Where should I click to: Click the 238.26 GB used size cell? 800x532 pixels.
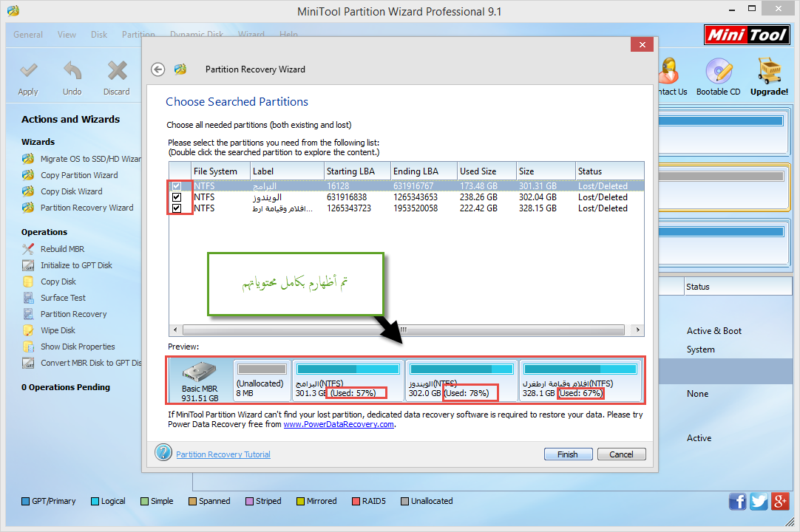point(478,197)
